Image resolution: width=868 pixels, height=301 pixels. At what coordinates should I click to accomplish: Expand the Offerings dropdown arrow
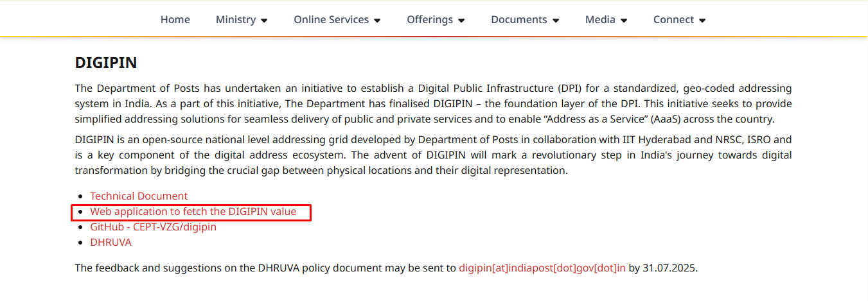[x=461, y=21]
